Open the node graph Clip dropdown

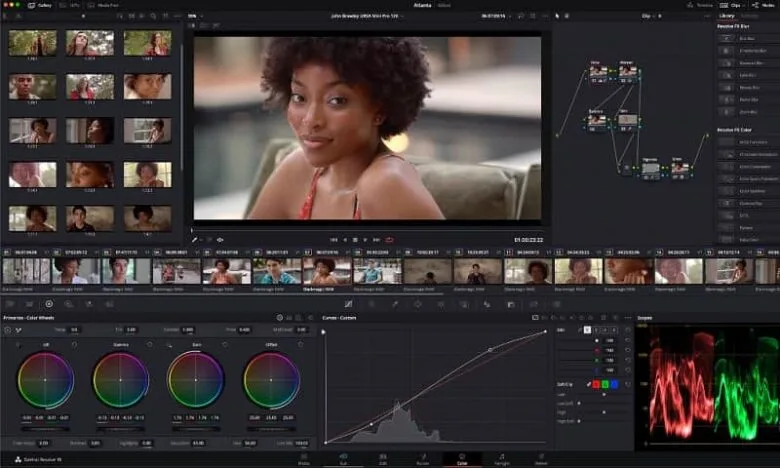coord(651,16)
